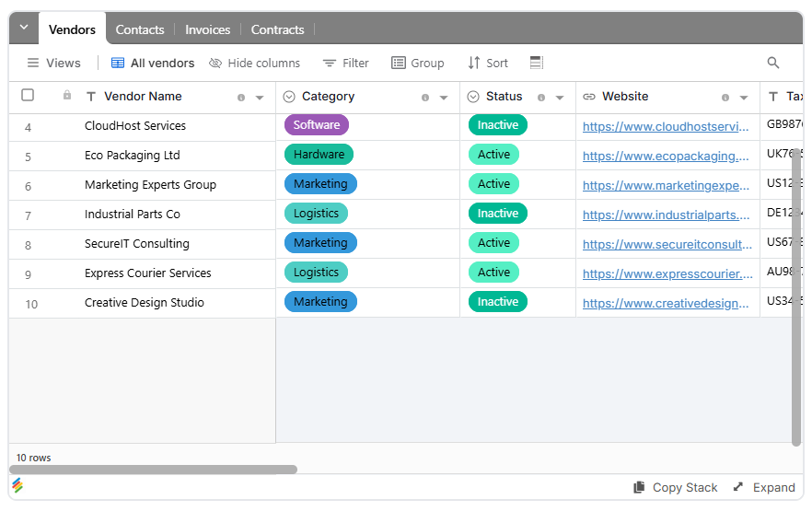Switch to the Invoices tab
Viewport: 812px width, 511px height.
[x=208, y=29]
